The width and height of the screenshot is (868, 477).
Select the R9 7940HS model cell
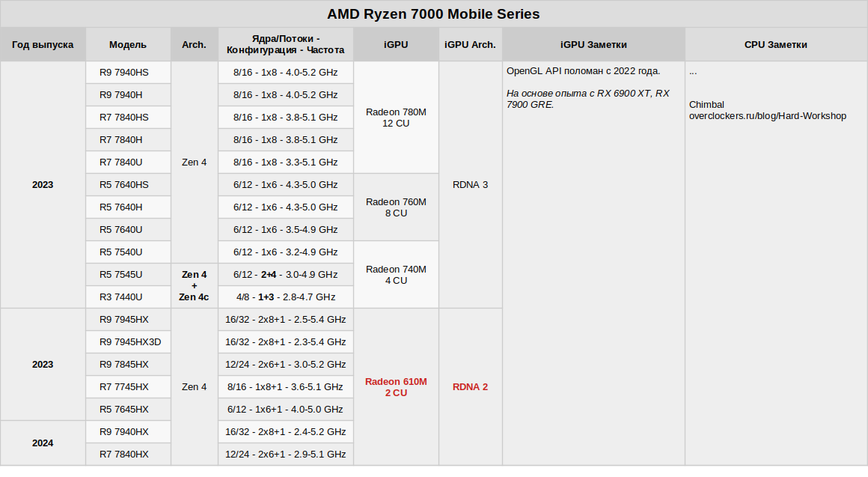point(124,73)
